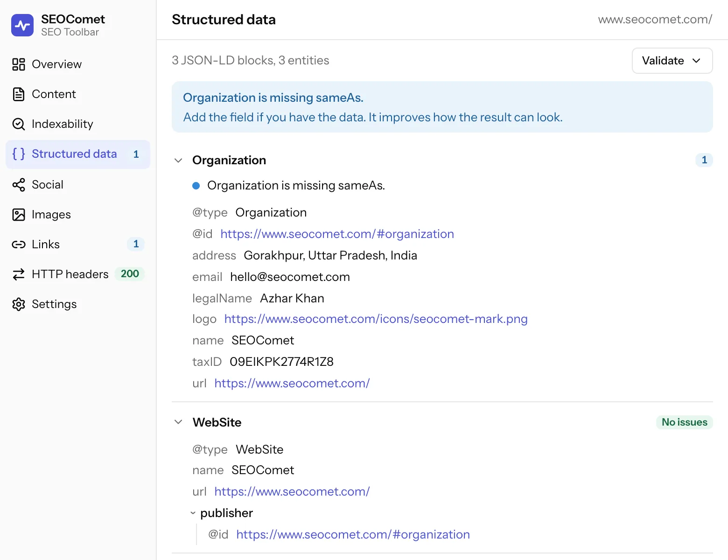Collapse the Organization entity chevron
The height and width of the screenshot is (560, 728).
(x=178, y=161)
